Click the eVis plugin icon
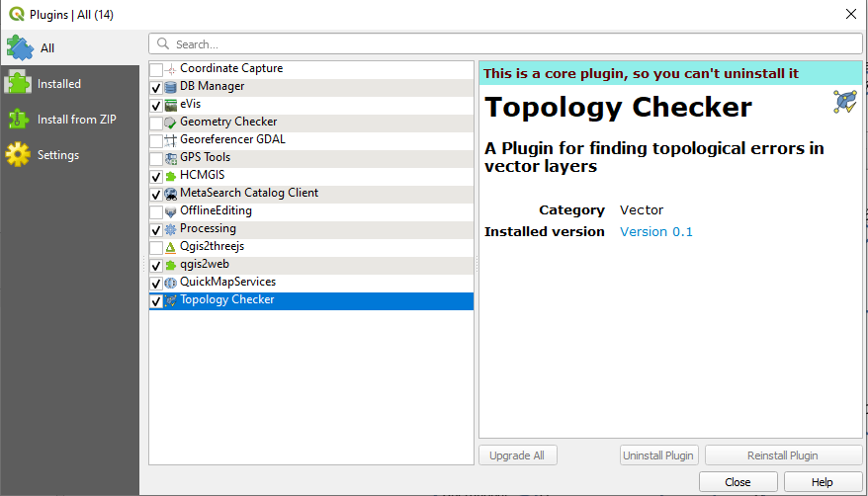Screen dimensions: 868x496 click(x=170, y=105)
